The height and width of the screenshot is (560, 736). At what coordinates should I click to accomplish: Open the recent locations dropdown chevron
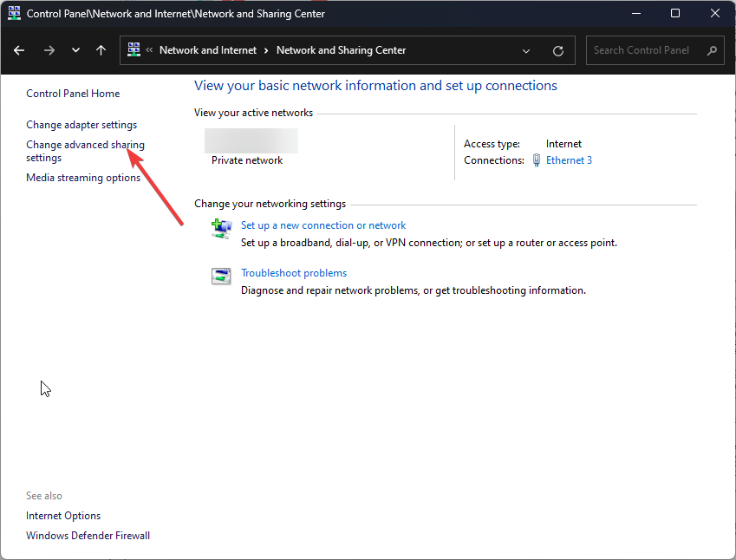75,50
